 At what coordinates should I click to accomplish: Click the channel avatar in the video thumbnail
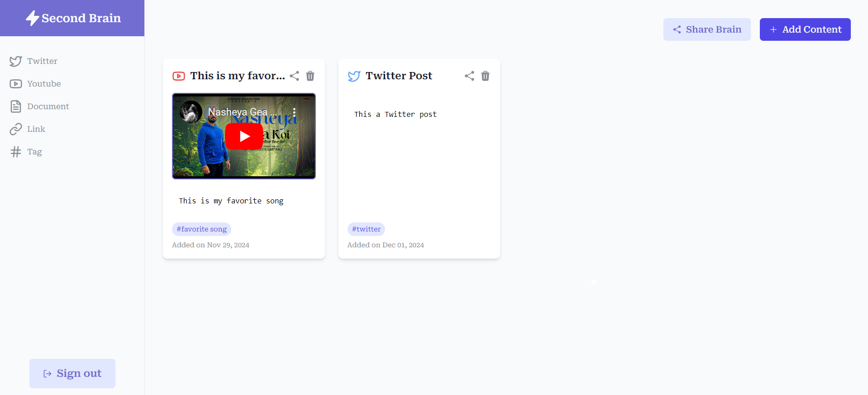[x=191, y=112]
